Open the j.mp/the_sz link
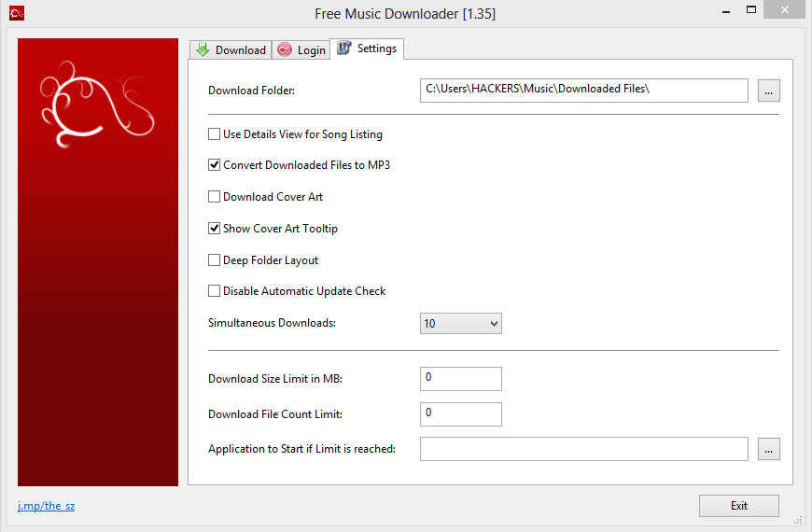 [x=46, y=506]
